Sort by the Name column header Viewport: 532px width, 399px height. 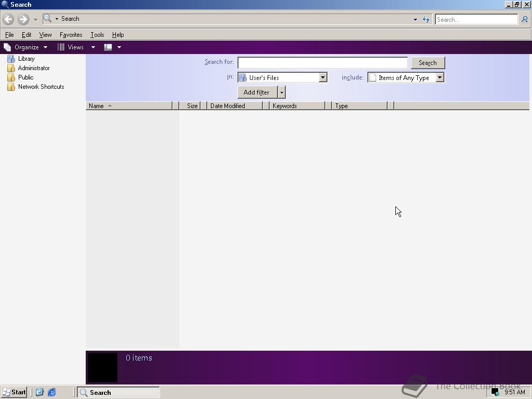coord(129,106)
